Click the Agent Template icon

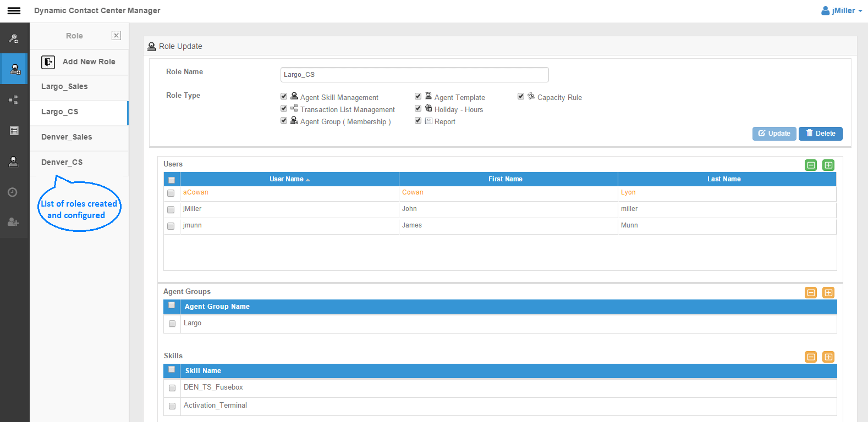428,96
